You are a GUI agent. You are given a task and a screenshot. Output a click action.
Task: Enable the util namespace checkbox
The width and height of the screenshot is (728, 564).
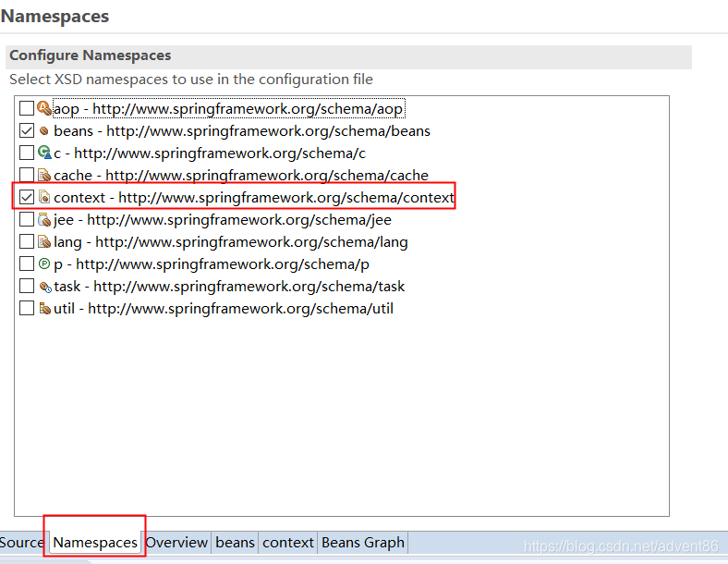(27, 309)
